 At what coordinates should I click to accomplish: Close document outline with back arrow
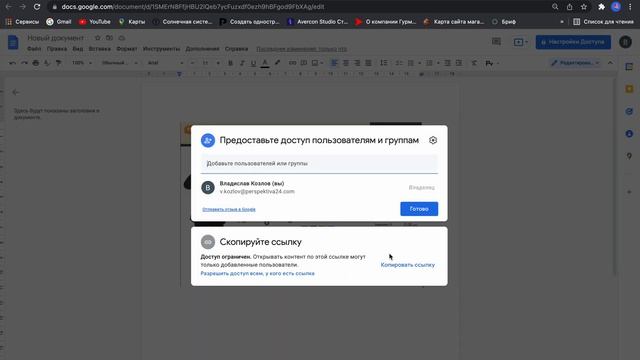click(16, 92)
